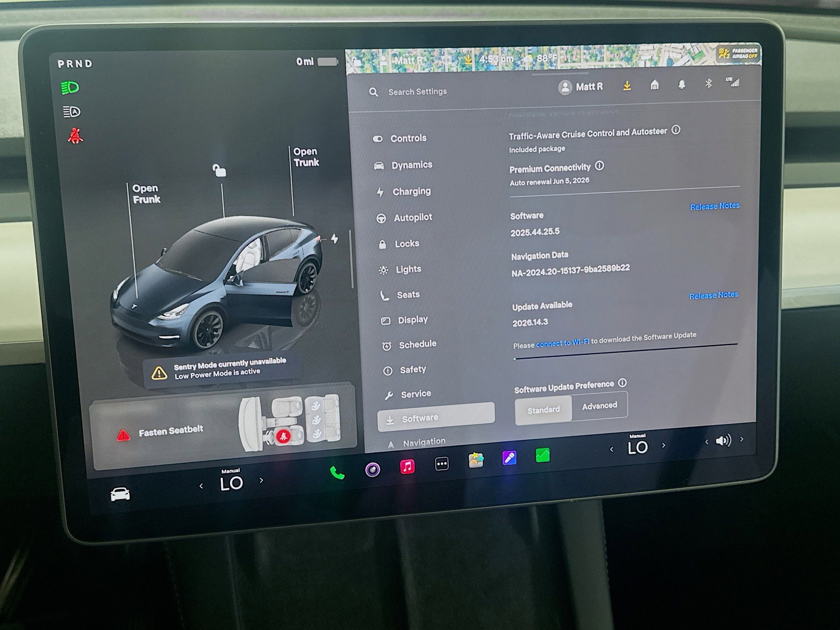Tap the car icon in the bottom bar
The width and height of the screenshot is (840, 630).
tap(120, 494)
